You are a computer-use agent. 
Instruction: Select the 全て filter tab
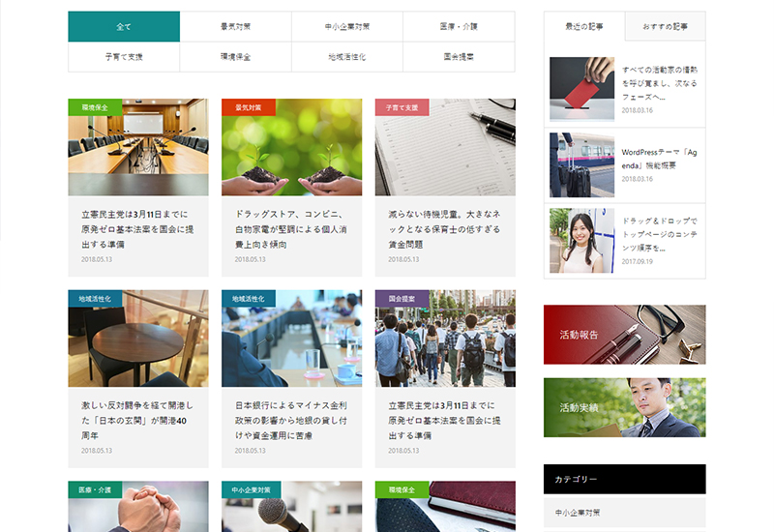tap(124, 27)
